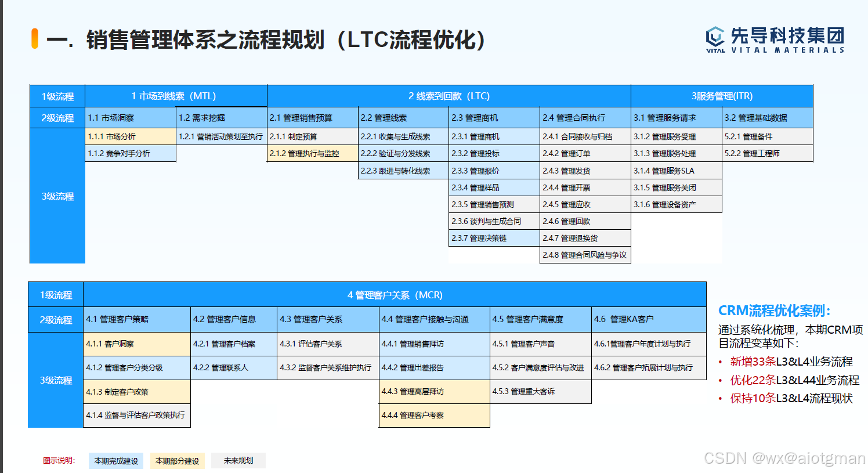Click 2.4.4 管理开票 cell
The image size is (868, 473).
[585, 187]
